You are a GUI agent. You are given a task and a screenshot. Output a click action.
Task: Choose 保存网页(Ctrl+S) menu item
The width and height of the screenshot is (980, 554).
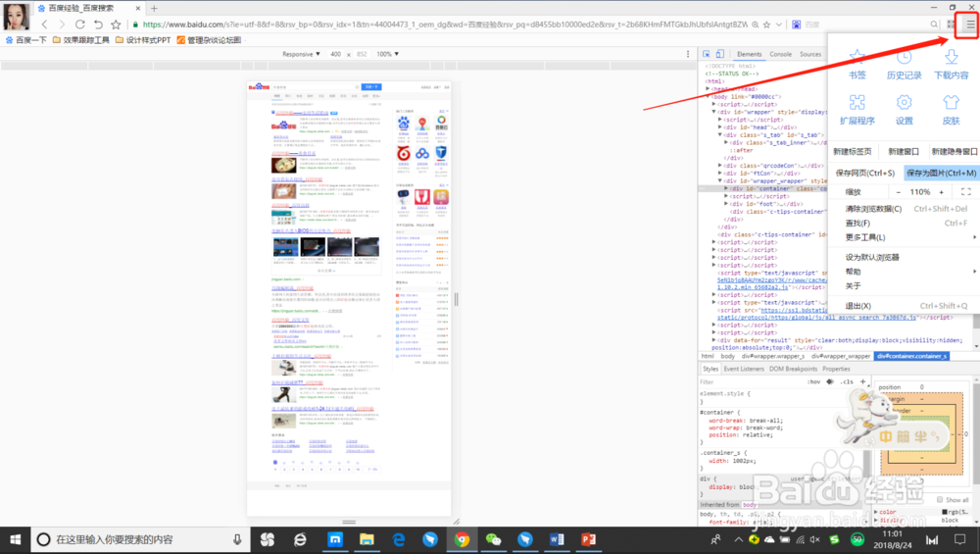coord(865,174)
